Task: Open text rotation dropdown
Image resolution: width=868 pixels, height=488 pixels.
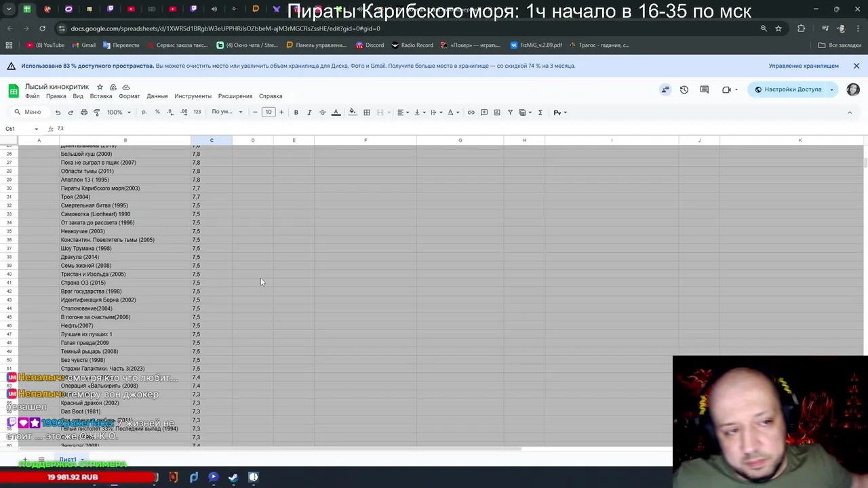Action: coord(453,113)
